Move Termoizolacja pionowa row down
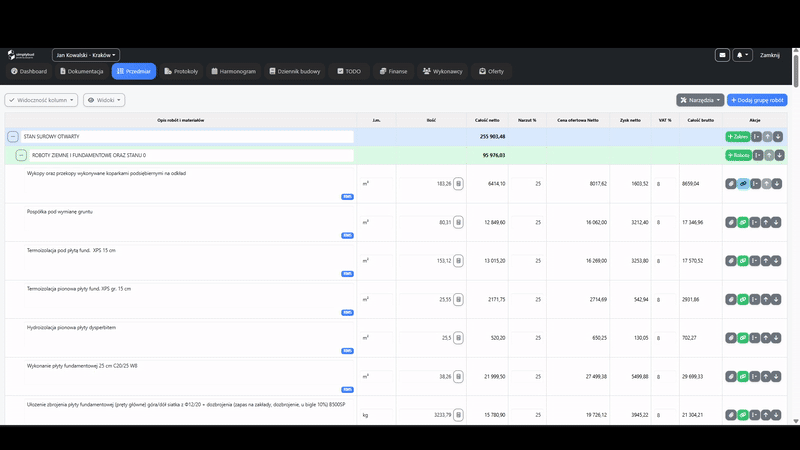Viewport: 800px width, 450px height. click(x=776, y=299)
